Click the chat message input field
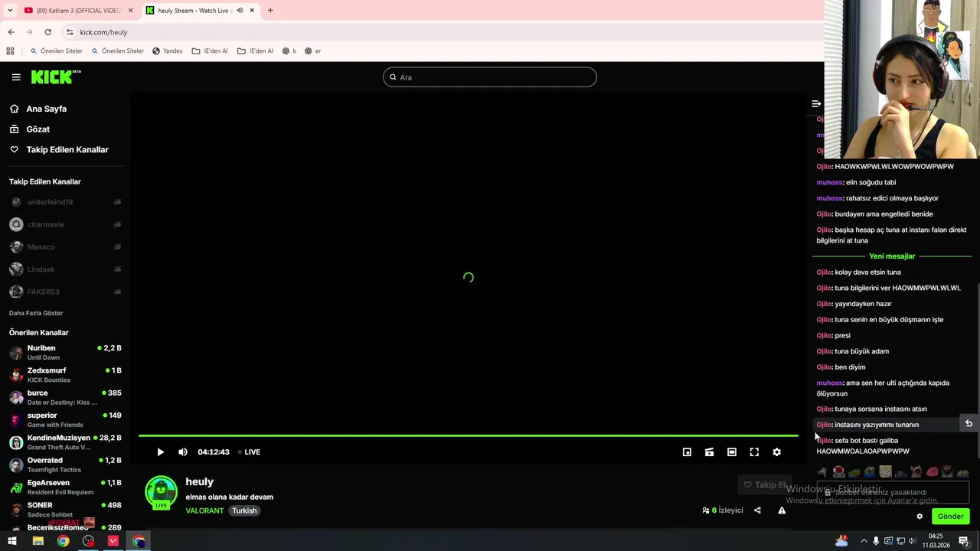Screen dimensions: 980x551 click(x=893, y=492)
